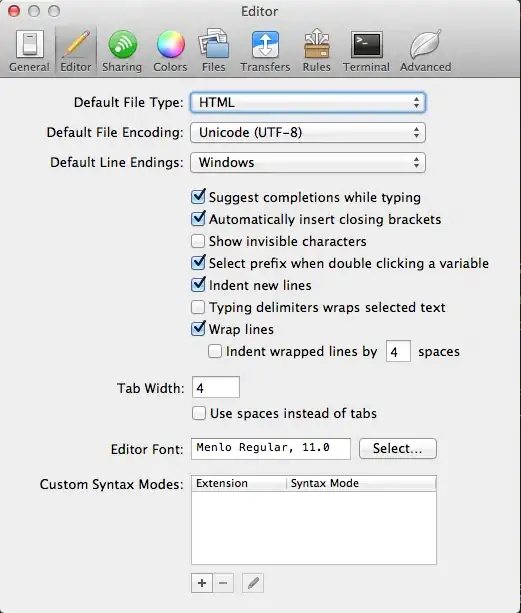Open the Default Line Endings dropdown
Viewport: 521px width, 613px height.
[x=308, y=163]
